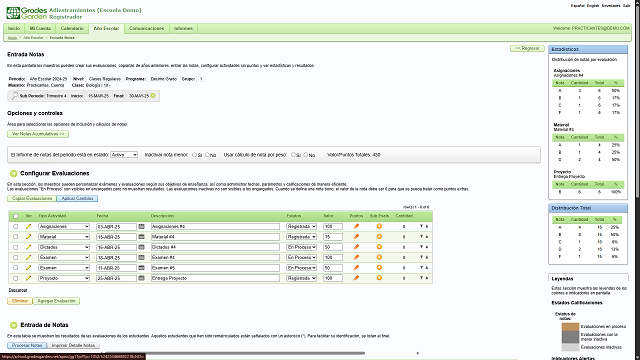Viewport: 640px width, 360px height.
Task: Select 'No' for Usar cálculo de nota por peso
Action: [306, 155]
